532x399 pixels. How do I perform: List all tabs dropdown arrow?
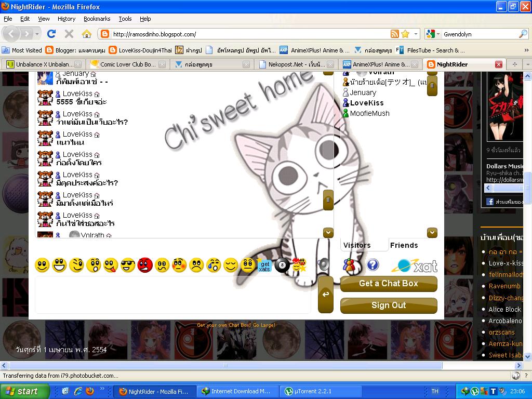point(527,64)
